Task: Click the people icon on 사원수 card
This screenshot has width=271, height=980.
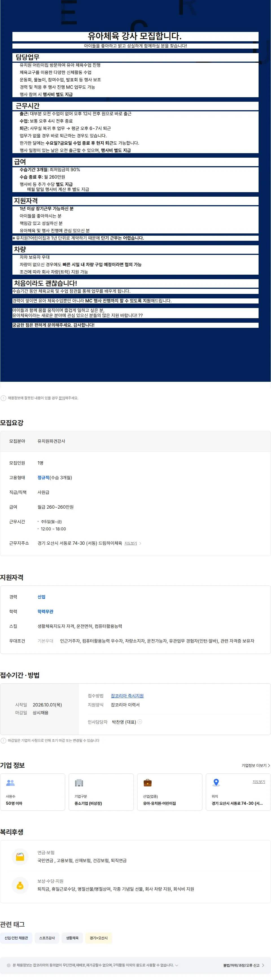Action: coord(10,782)
